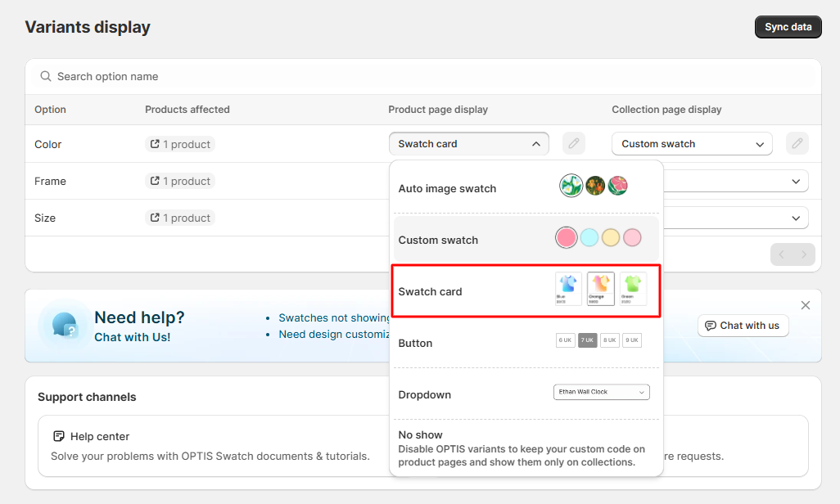Follow the Chat with Us! link

pyautogui.click(x=133, y=337)
